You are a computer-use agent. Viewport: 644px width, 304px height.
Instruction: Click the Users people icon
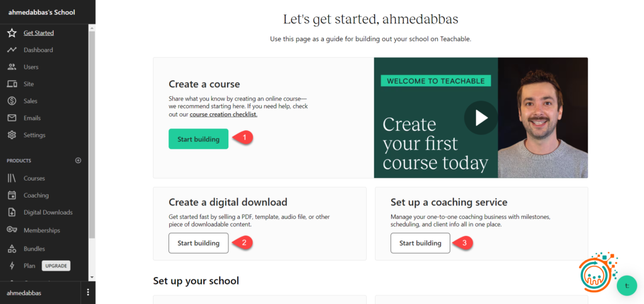coord(11,67)
